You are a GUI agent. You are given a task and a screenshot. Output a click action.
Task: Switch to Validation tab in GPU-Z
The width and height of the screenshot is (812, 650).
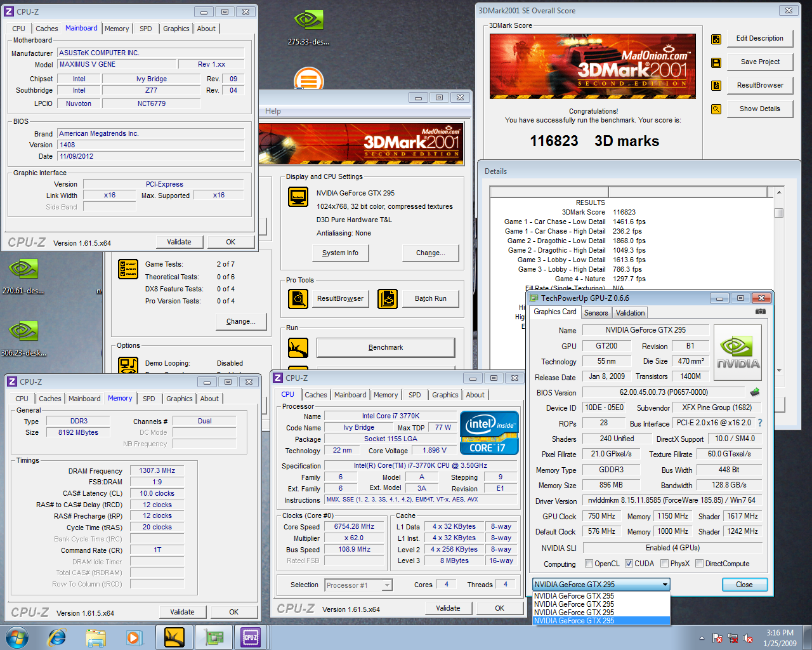click(630, 313)
